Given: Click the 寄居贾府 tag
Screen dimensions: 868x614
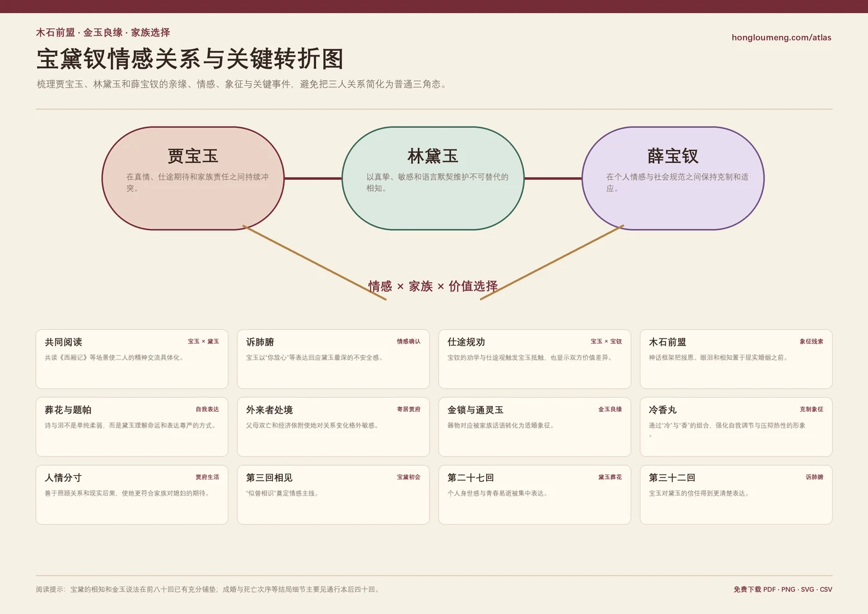Looking at the screenshot, I should pos(409,409).
